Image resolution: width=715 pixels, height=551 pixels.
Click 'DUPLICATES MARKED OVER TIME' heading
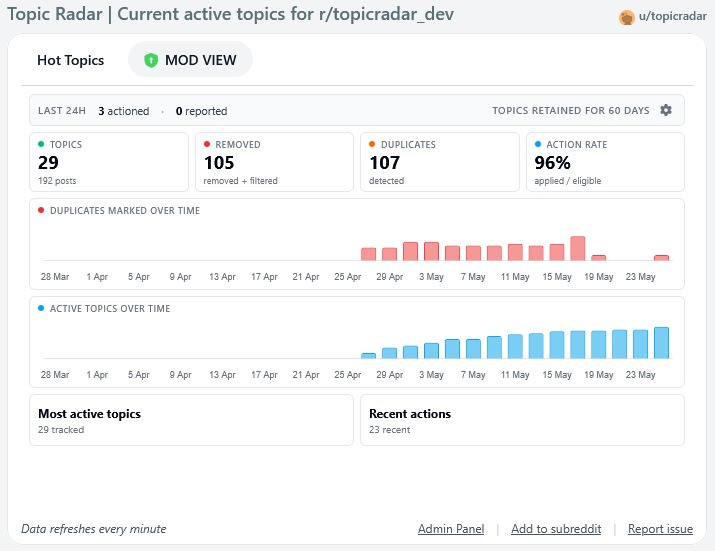pos(125,210)
